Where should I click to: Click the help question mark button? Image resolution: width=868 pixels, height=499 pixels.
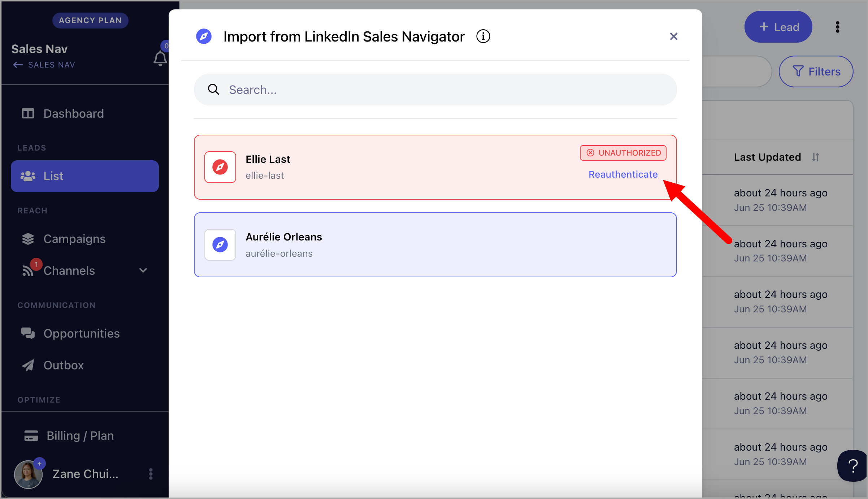point(853,466)
